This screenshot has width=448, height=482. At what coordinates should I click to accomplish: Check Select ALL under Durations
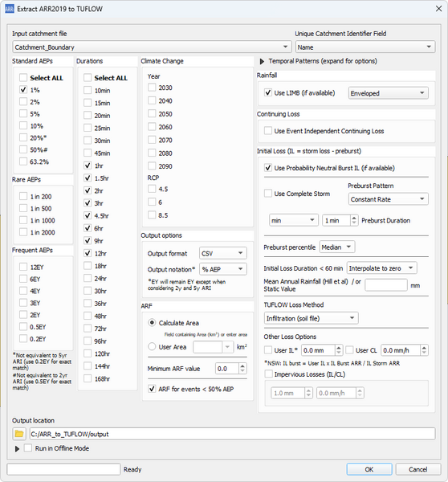(x=88, y=77)
